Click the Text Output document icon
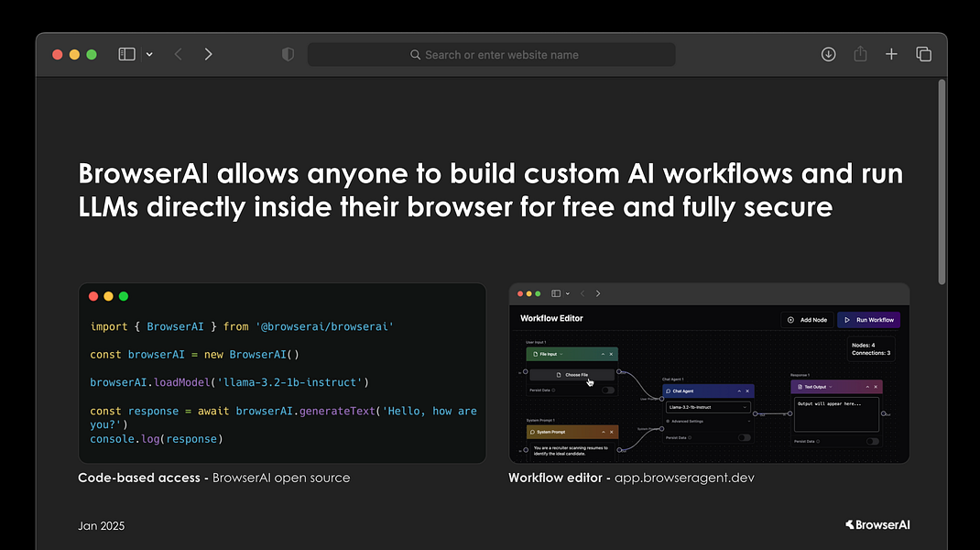The height and width of the screenshot is (550, 980). (x=801, y=387)
